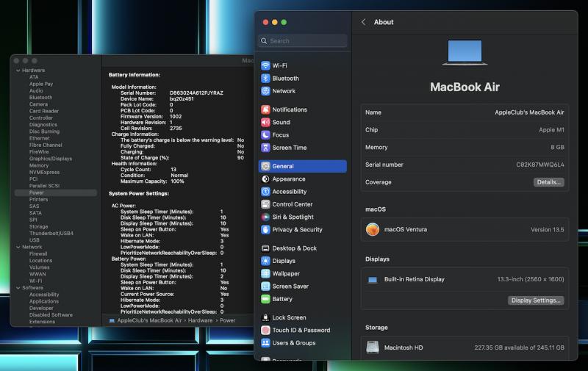Click the Focus moon icon

pos(265,135)
